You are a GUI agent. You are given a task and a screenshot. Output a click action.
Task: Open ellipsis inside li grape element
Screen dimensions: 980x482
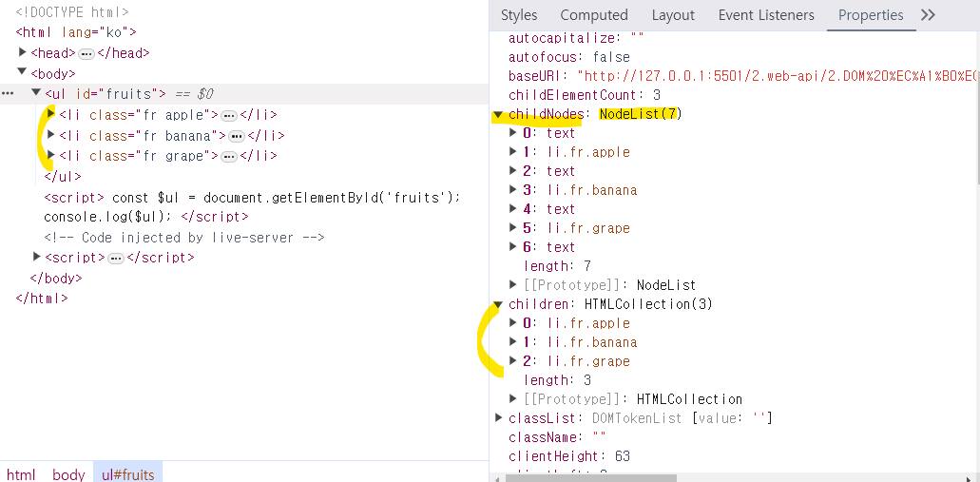click(x=229, y=156)
